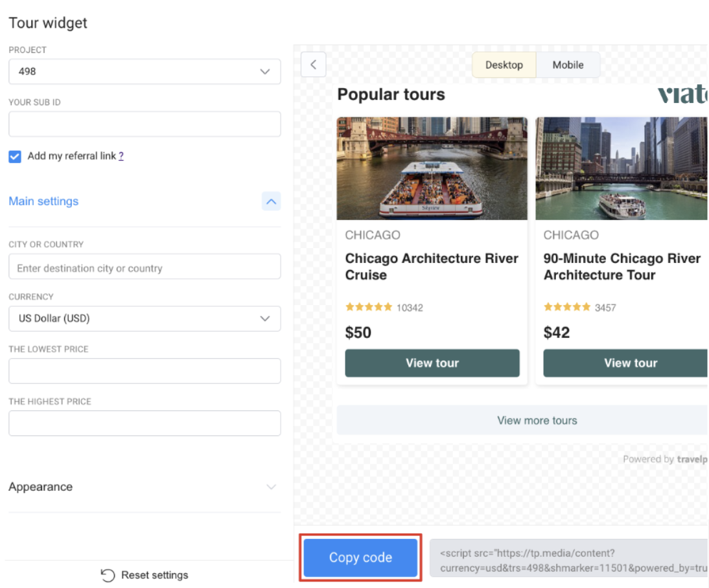Click the Highest Price input field
709x588 pixels.
pyautogui.click(x=145, y=423)
